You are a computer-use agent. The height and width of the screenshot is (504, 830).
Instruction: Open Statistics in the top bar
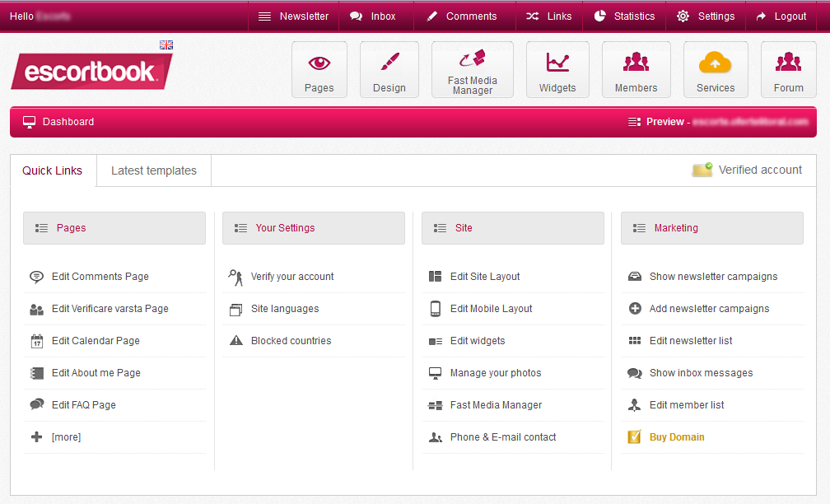[625, 16]
